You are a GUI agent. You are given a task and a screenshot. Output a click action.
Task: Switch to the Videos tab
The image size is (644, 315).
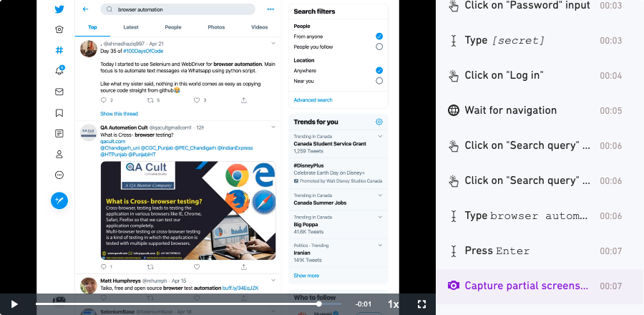(259, 27)
